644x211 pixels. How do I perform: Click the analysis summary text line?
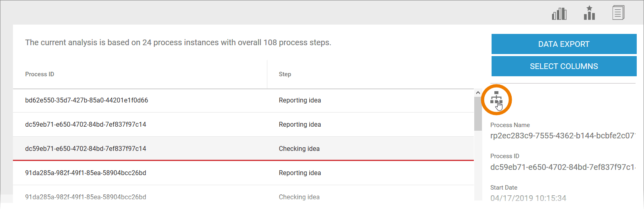pos(178,43)
